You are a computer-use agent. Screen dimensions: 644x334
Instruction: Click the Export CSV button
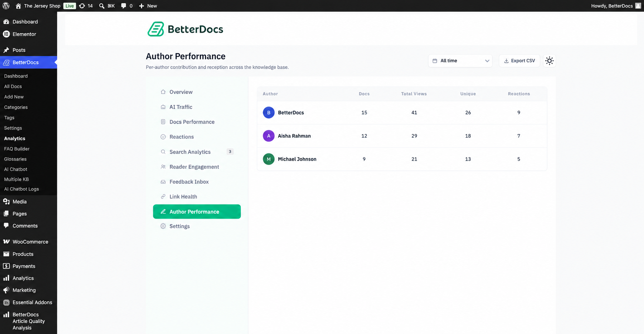point(519,61)
